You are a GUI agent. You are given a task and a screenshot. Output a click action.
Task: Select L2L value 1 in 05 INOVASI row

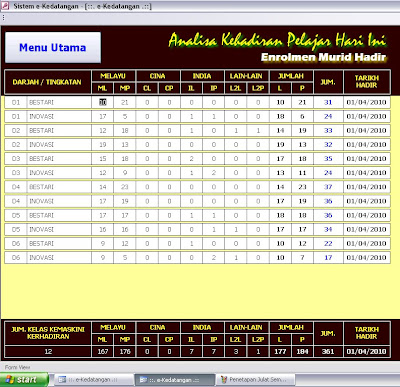pos(236,229)
